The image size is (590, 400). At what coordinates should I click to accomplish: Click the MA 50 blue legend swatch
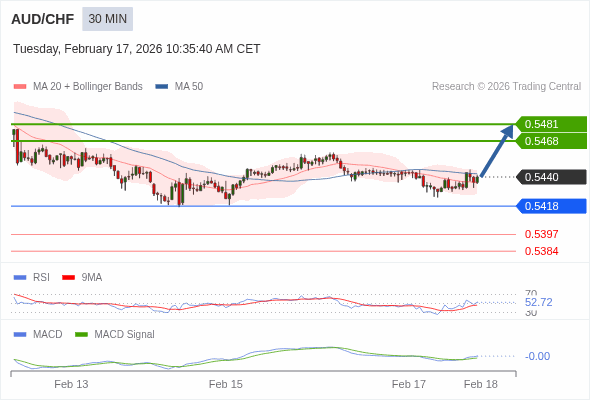click(162, 87)
